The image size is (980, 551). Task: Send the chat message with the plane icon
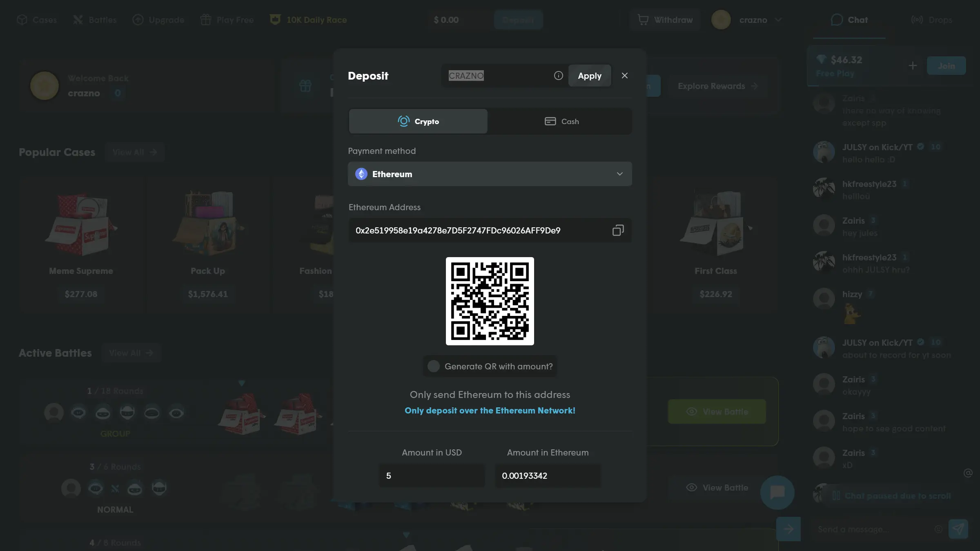958,529
